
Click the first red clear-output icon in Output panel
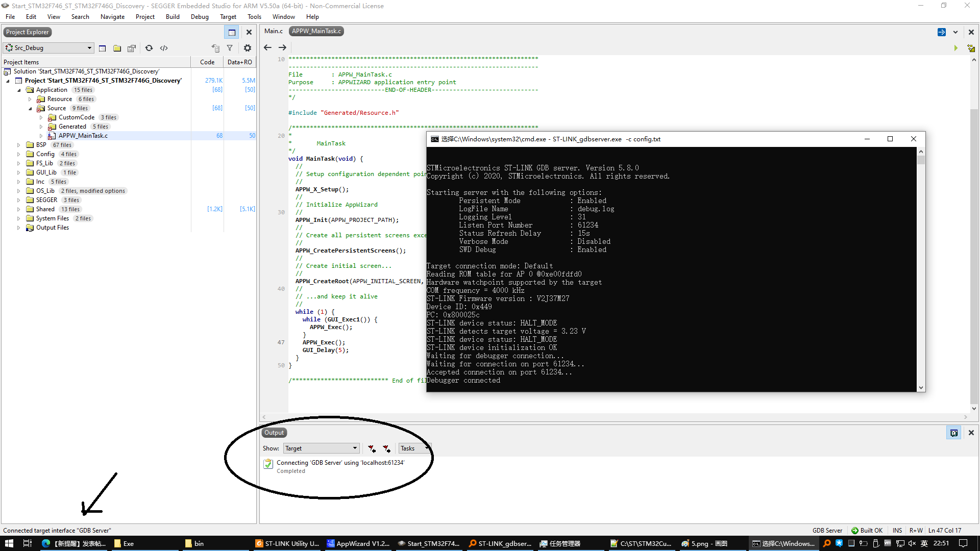[372, 448]
